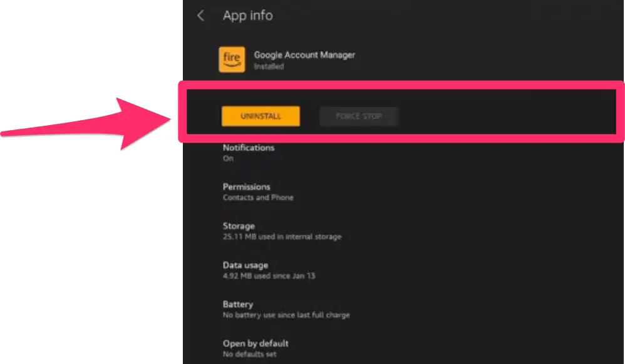Go back using the back arrow
The width and height of the screenshot is (625, 364).
click(x=200, y=16)
